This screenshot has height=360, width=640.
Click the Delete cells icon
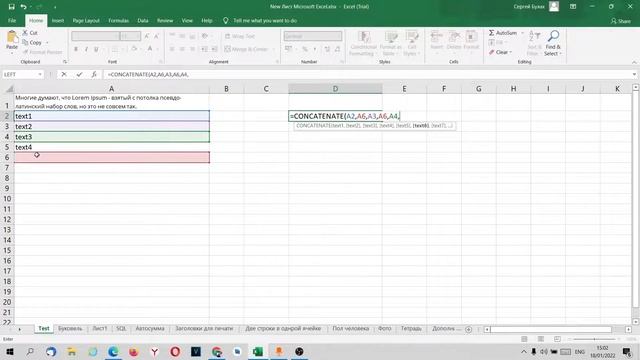pyautogui.click(x=454, y=37)
